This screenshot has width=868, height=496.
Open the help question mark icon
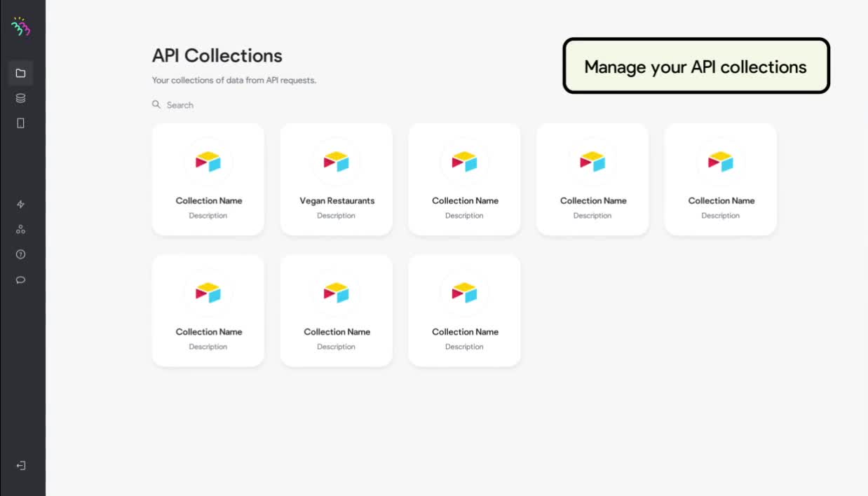tap(20, 254)
